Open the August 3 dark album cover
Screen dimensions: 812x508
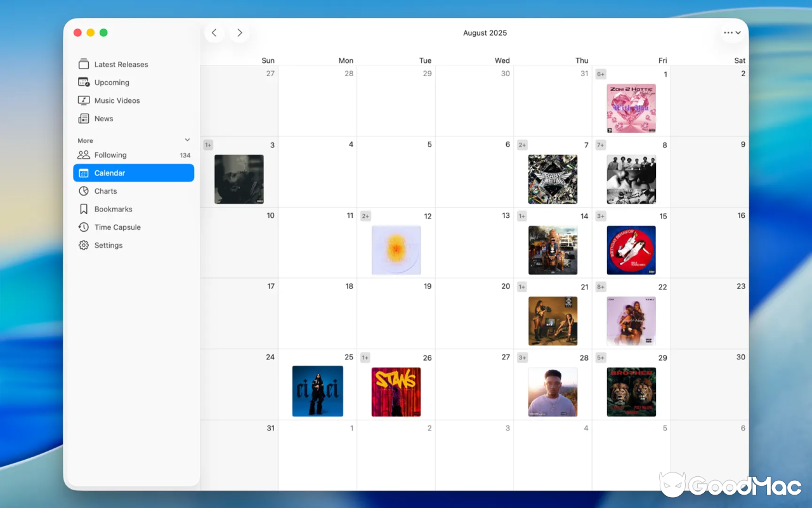pos(239,179)
